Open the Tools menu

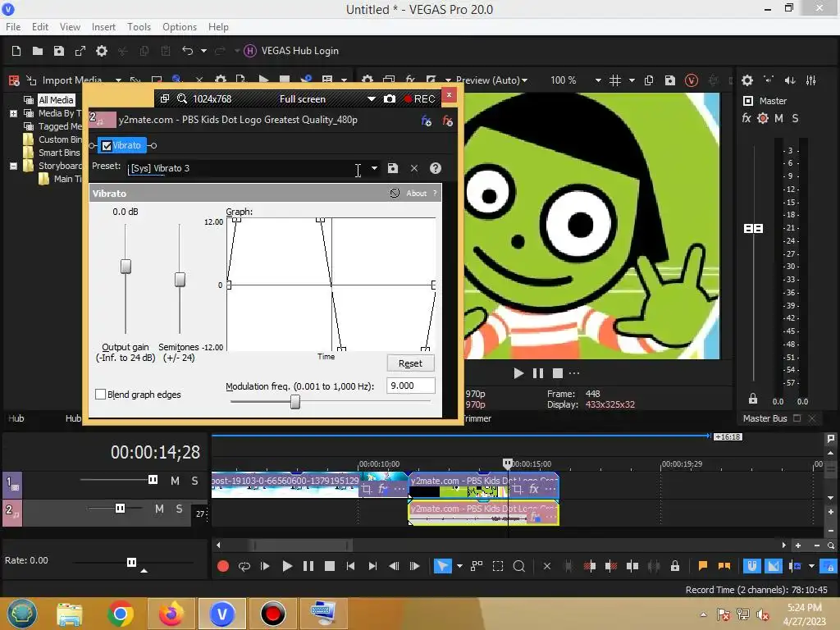tap(139, 27)
